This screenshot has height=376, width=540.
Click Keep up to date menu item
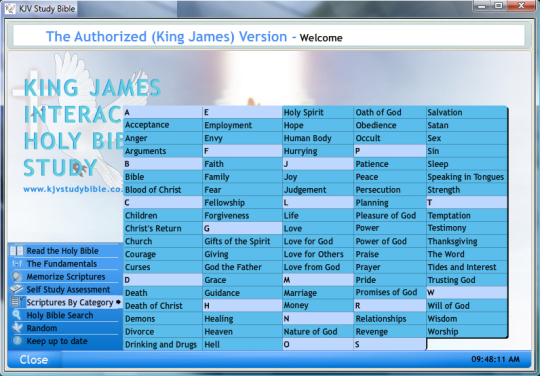[64, 341]
